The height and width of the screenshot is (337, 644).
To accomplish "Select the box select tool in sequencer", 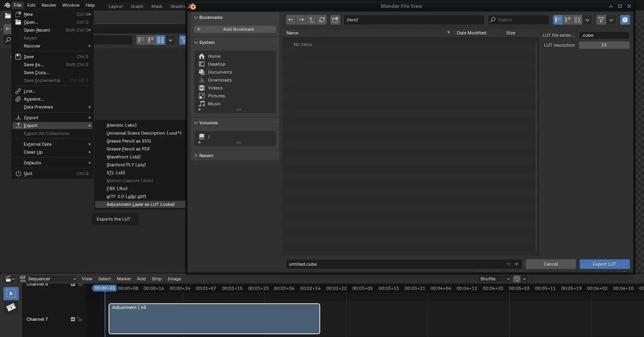I will (11, 293).
